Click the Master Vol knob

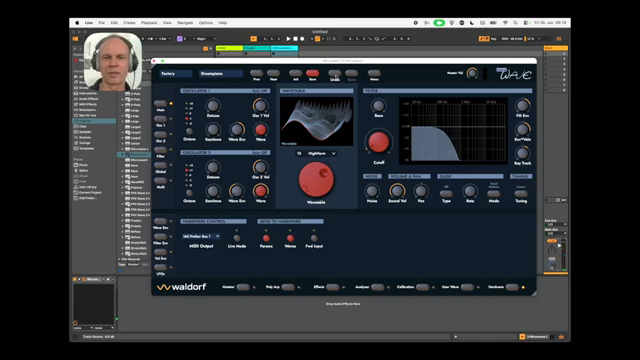pyautogui.click(x=472, y=73)
